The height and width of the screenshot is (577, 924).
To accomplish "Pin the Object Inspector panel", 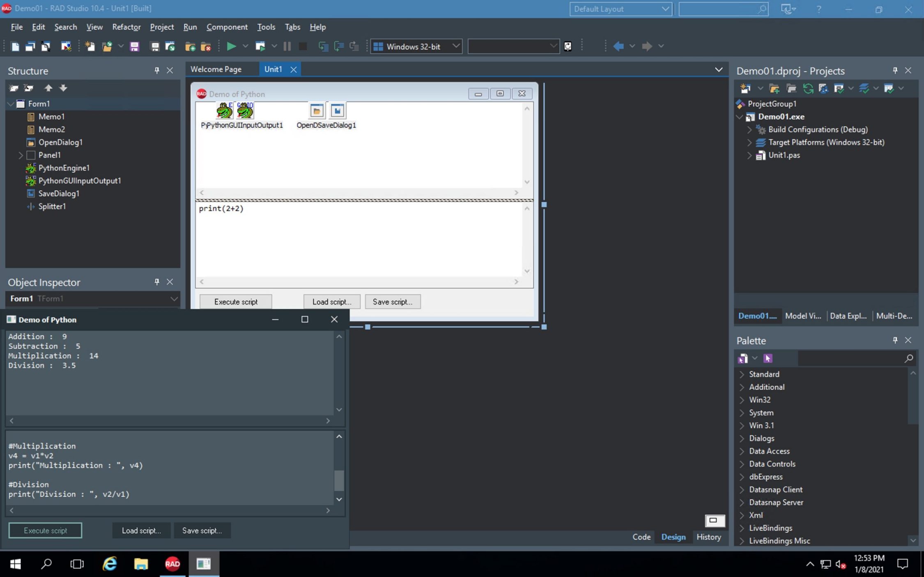I will coord(156,282).
